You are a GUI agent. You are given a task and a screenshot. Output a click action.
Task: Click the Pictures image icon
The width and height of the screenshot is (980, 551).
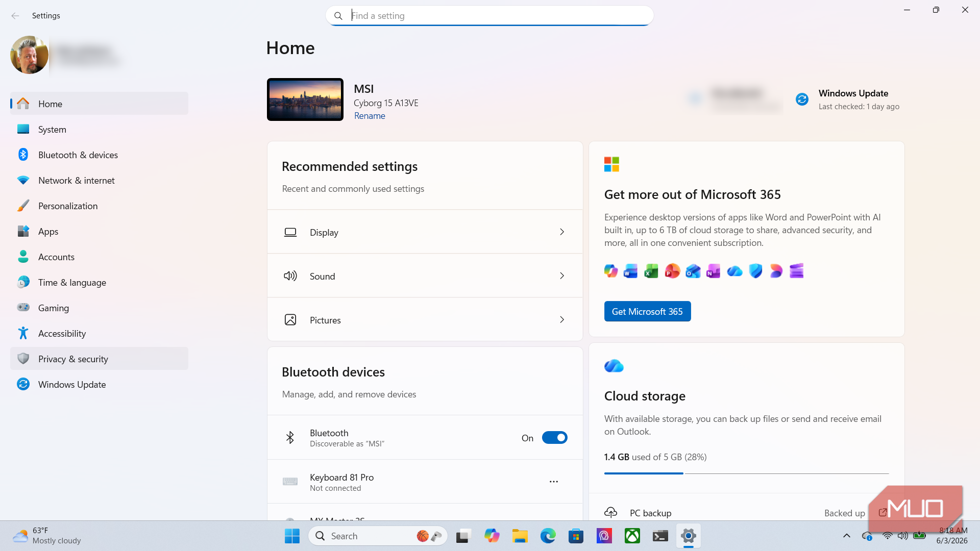click(290, 320)
